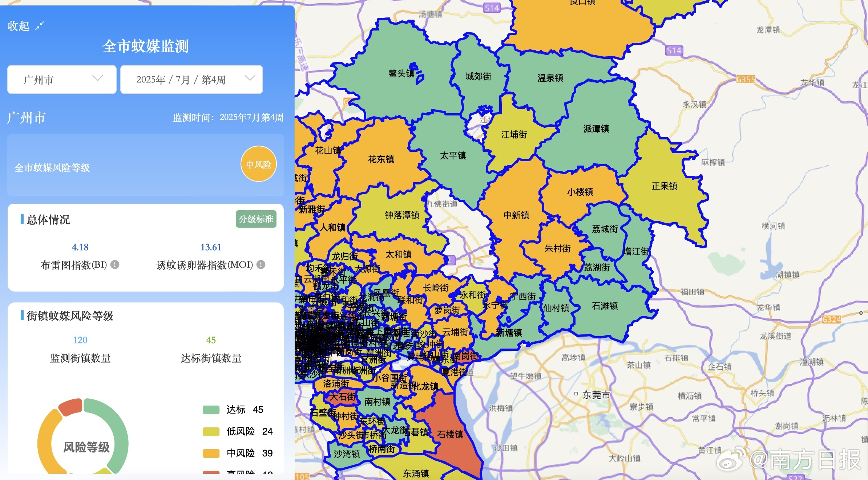Click the 收起 collapse text link

(x=19, y=26)
